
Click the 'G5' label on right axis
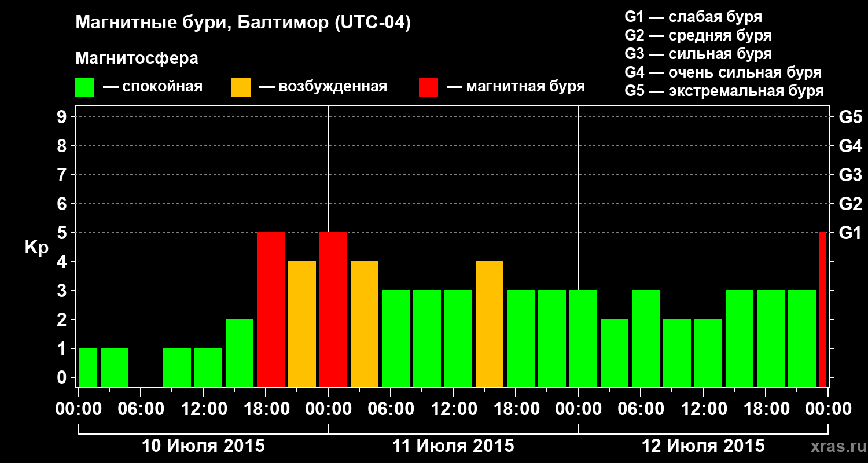[850, 117]
